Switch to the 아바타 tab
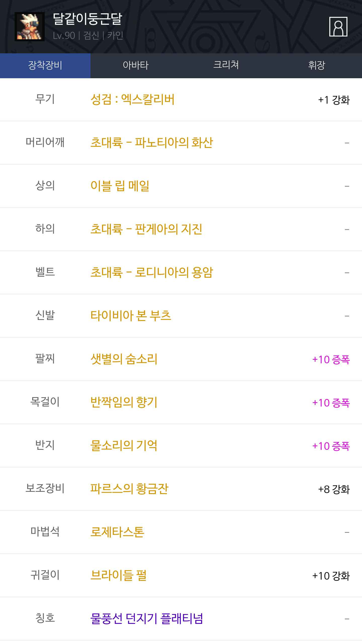Viewport: 362px width, 644px height. (x=136, y=65)
